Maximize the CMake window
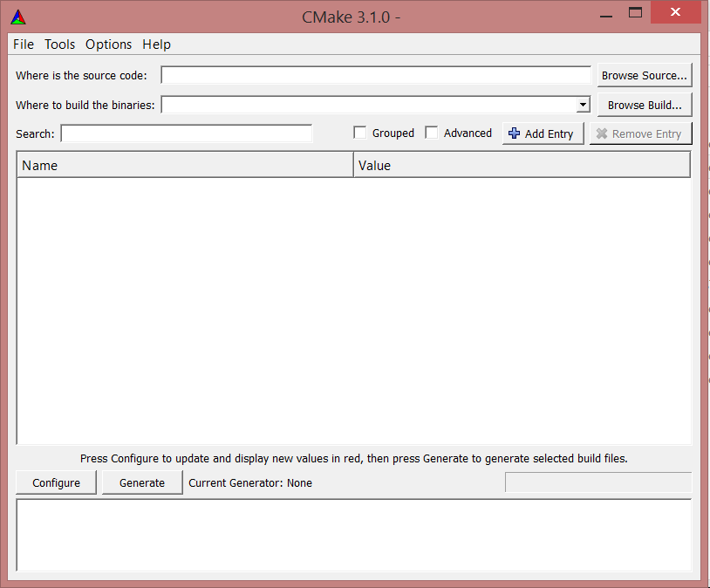The height and width of the screenshot is (588, 710). [635, 13]
